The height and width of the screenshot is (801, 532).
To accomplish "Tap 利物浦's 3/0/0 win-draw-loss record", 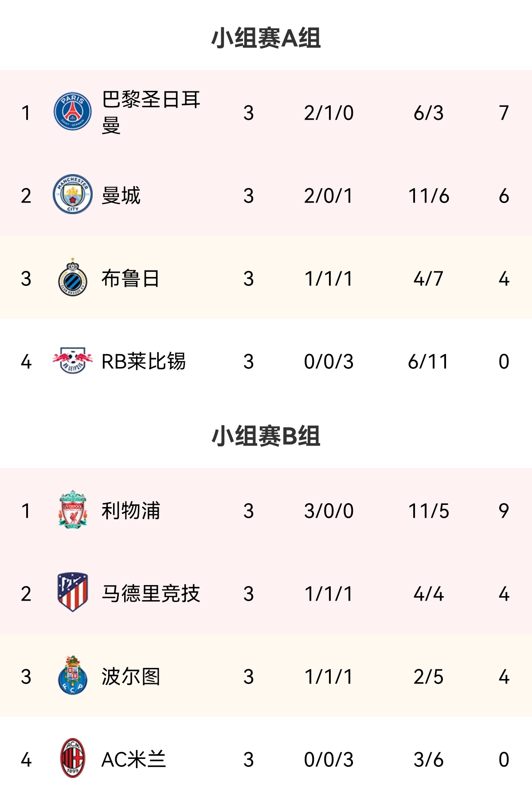I will (x=329, y=511).
